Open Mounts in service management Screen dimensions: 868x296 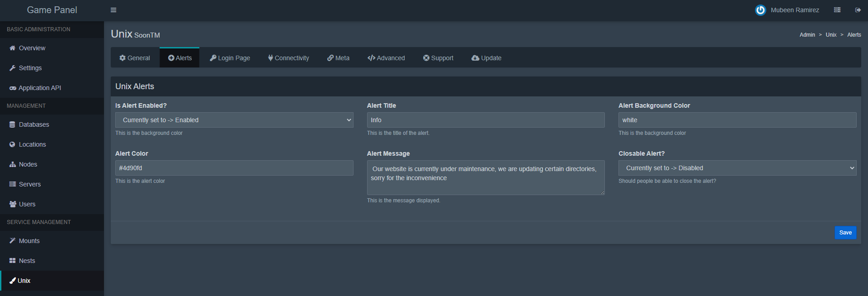coord(29,241)
